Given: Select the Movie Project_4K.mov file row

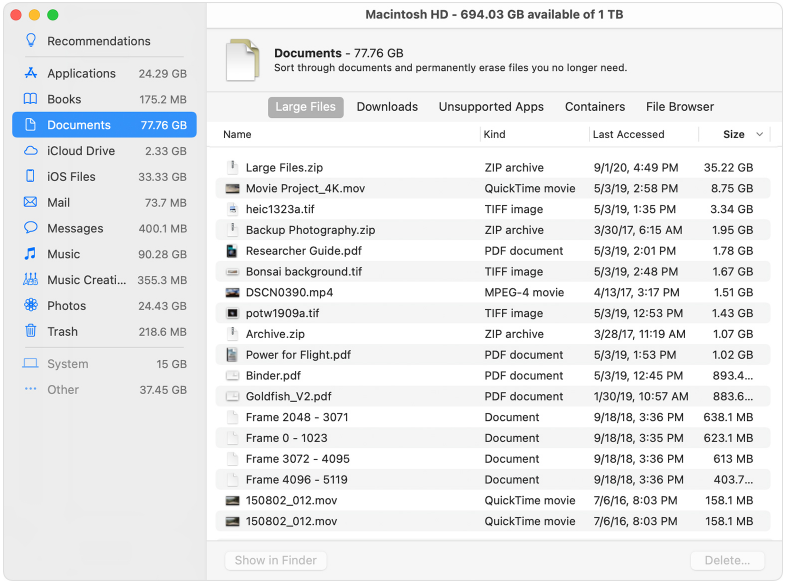Looking at the screenshot, I should [x=305, y=188].
